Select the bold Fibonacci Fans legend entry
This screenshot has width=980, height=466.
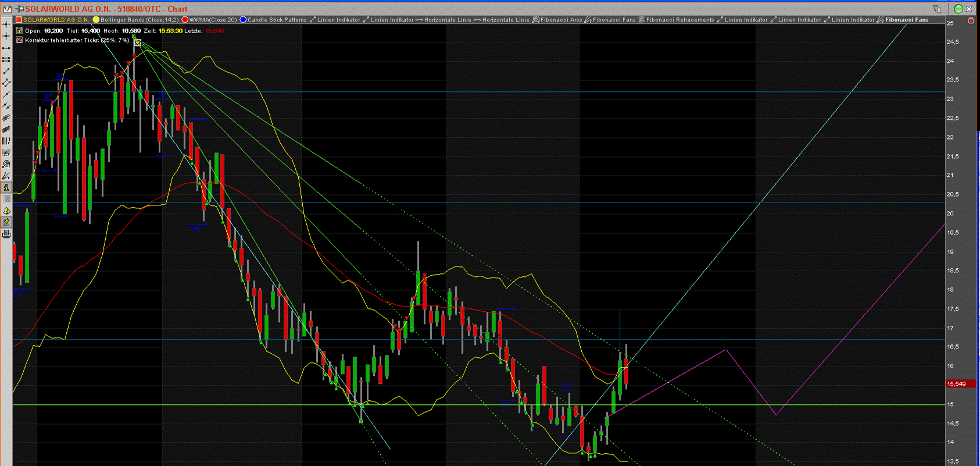click(906, 20)
